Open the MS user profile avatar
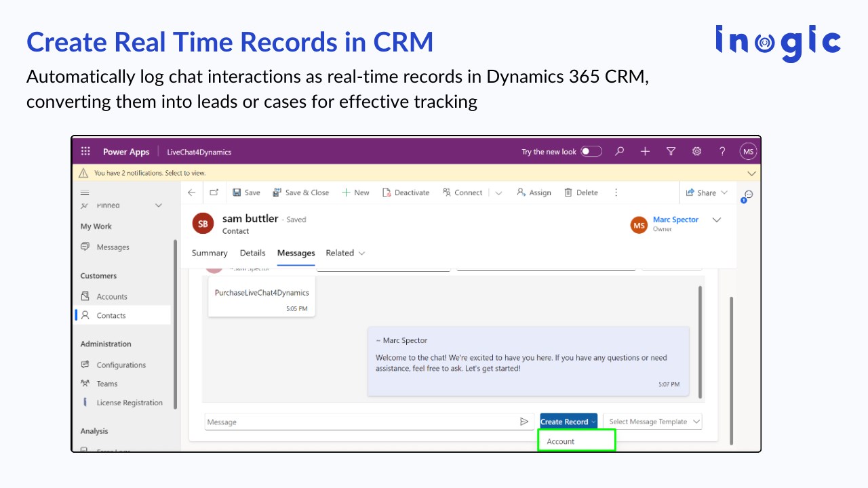 [x=748, y=152]
